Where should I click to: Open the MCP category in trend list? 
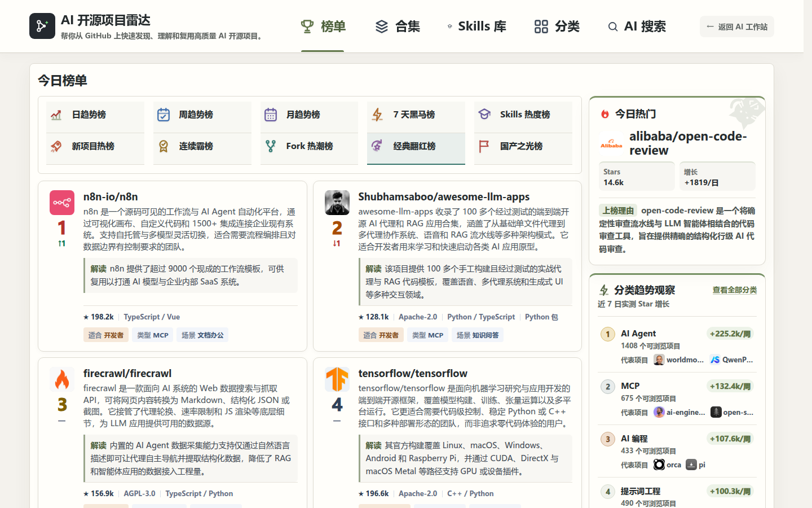(630, 386)
